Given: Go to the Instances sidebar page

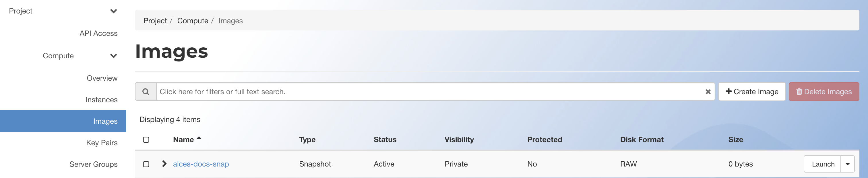Looking at the screenshot, I should pos(101,100).
